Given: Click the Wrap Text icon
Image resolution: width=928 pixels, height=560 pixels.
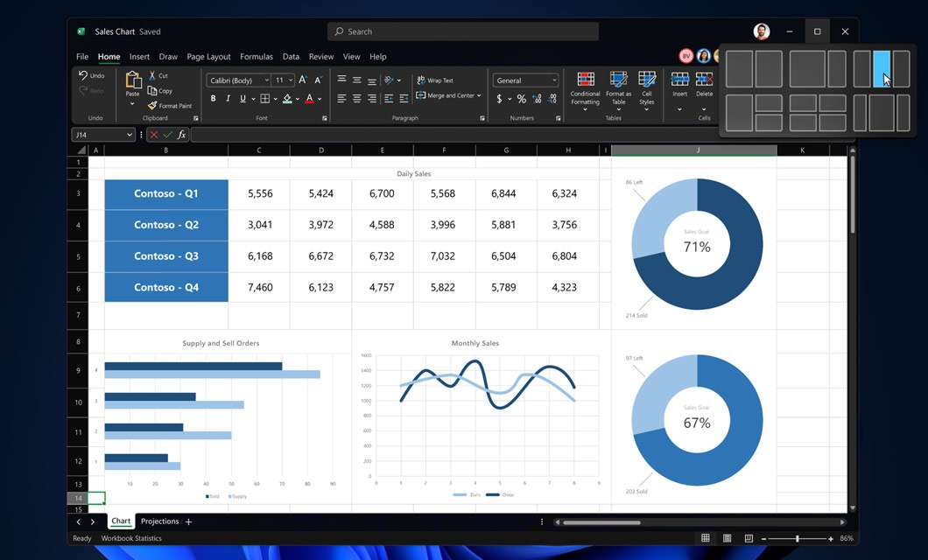Looking at the screenshot, I should (x=434, y=80).
